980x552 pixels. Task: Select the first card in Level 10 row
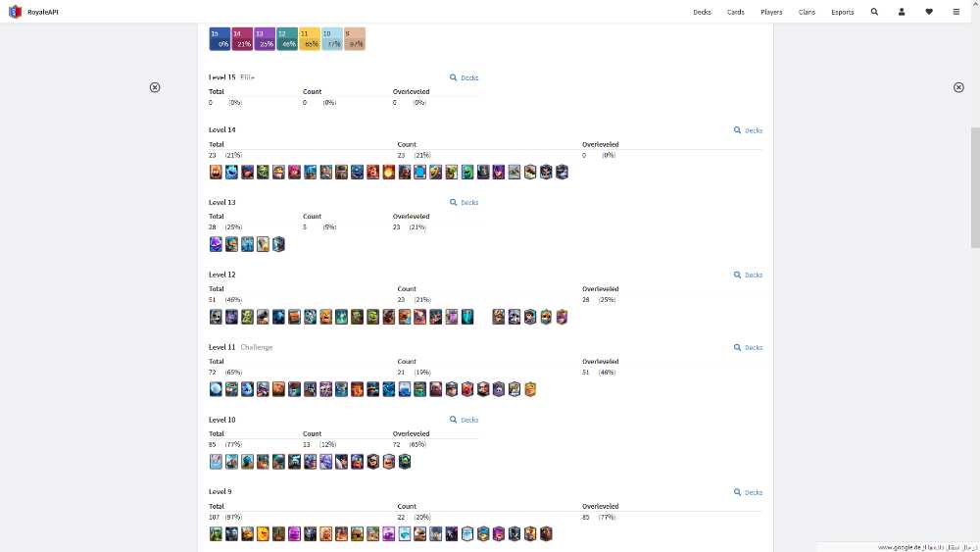[x=216, y=462]
